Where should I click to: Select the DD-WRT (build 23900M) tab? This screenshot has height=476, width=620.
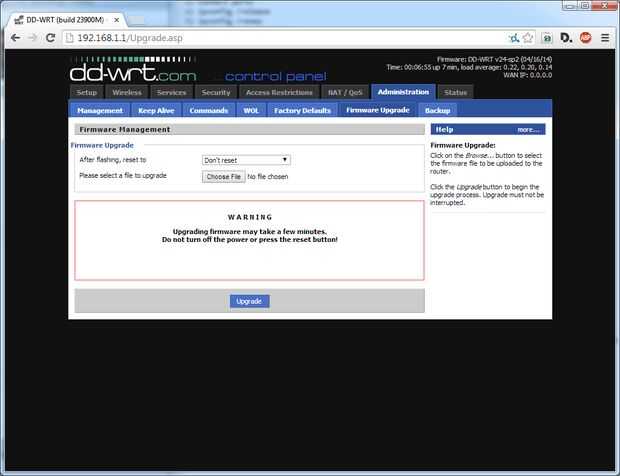(65, 20)
